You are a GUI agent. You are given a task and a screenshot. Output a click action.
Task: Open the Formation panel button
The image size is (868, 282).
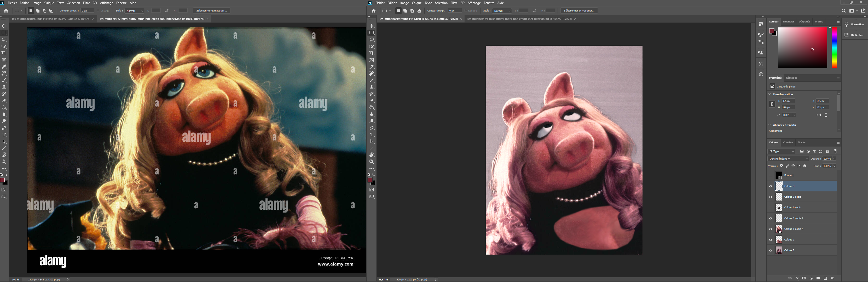854,24
